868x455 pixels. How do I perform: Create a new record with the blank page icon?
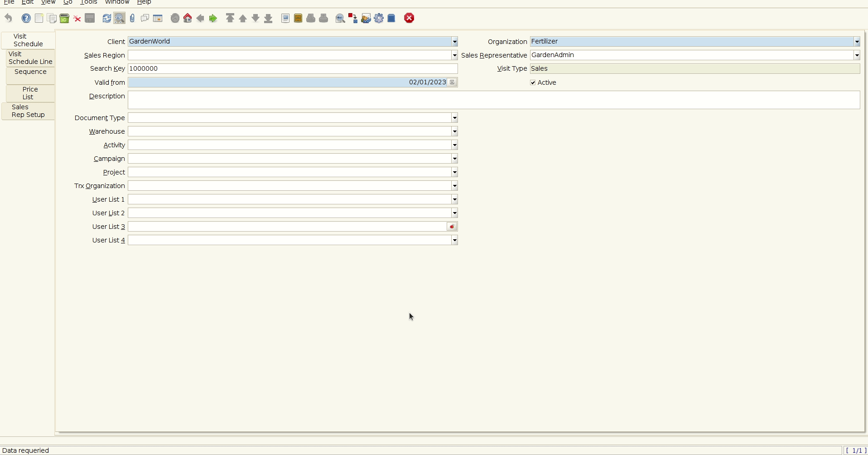[39, 18]
